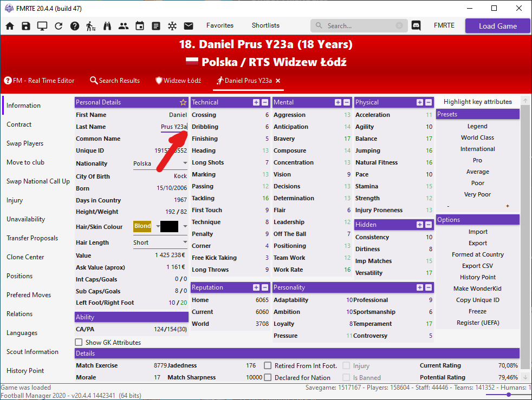Check Retired From Int Foot. box
The width and height of the screenshot is (532, 400).
(x=268, y=366)
